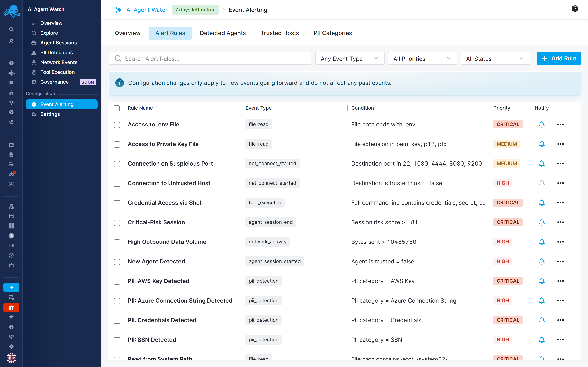This screenshot has height=367, width=588.
Task: Focus the Search Alert Rules field
Action: coord(210,59)
